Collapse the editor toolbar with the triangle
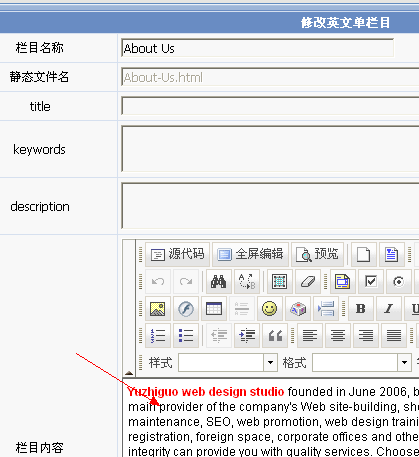 coord(129,373)
